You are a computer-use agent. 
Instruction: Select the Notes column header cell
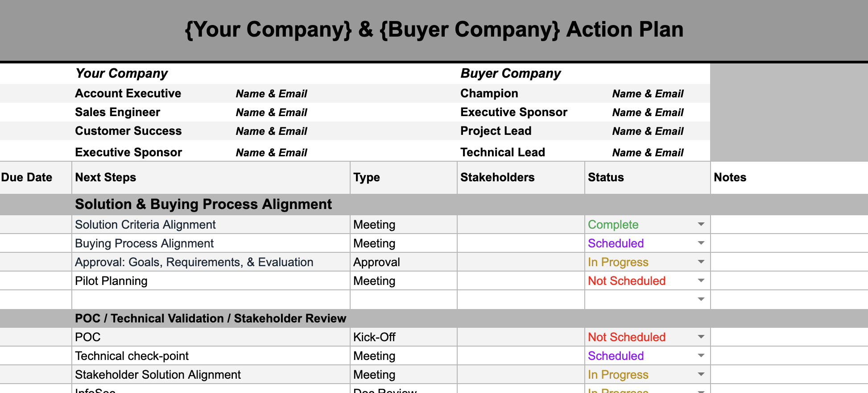[729, 177]
